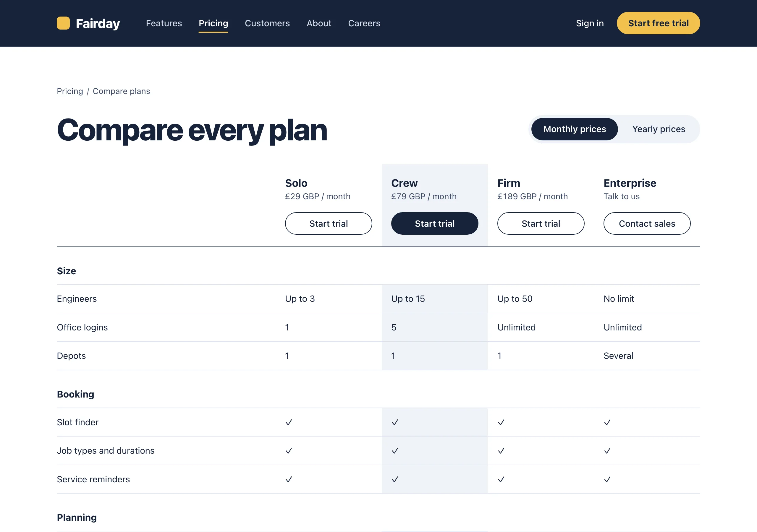Viewport: 757px width, 532px height.
Task: Click the 'Several' Depots cell
Action: (x=618, y=356)
